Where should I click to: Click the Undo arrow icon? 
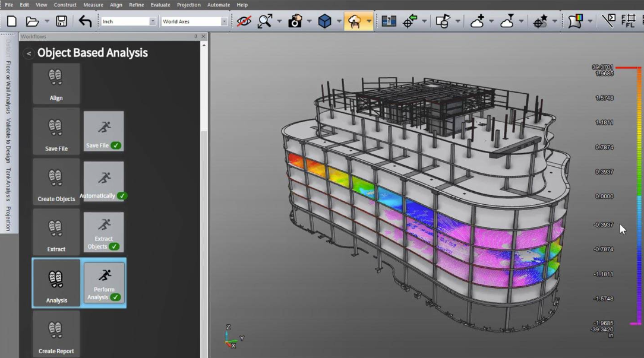tap(85, 21)
